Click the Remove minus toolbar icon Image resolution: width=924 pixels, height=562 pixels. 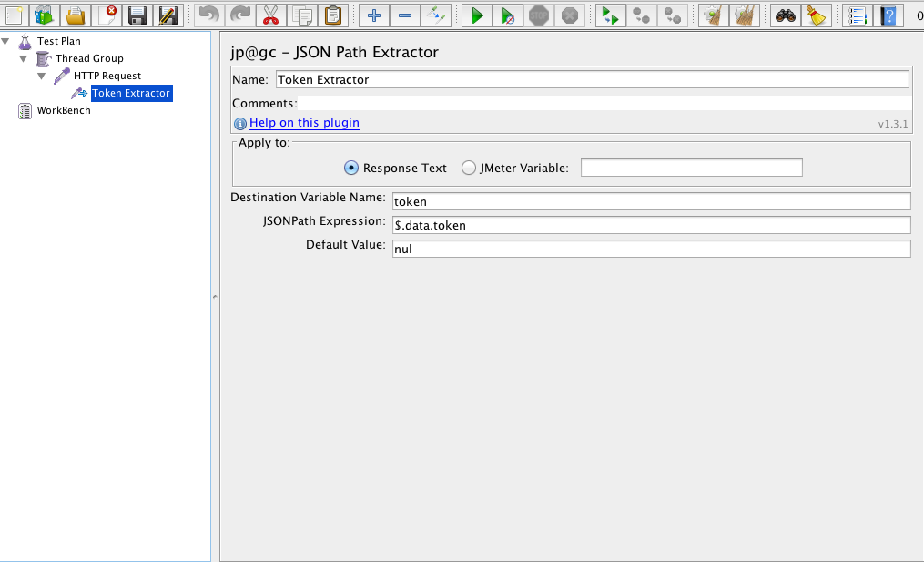click(404, 15)
